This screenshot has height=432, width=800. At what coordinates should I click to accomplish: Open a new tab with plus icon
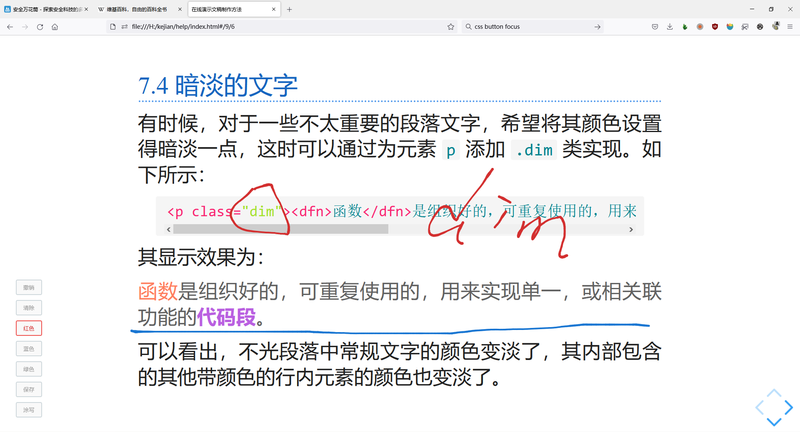click(x=290, y=9)
